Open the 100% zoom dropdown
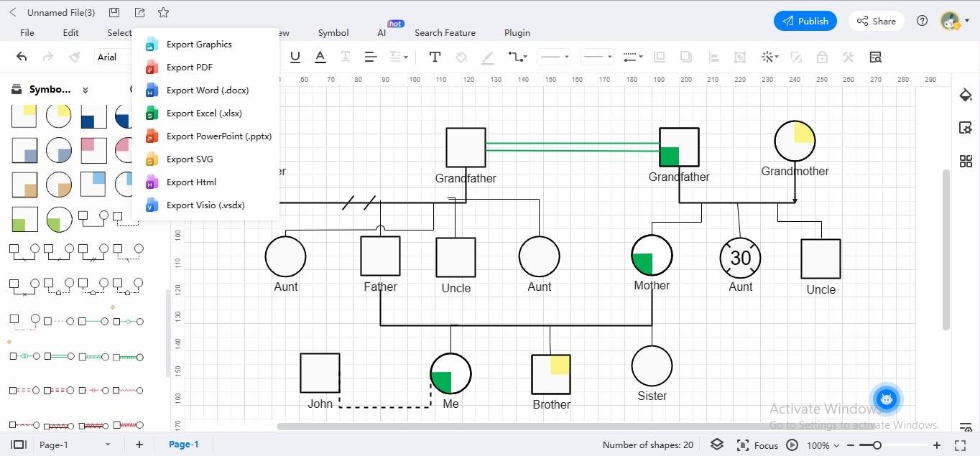 pos(822,445)
